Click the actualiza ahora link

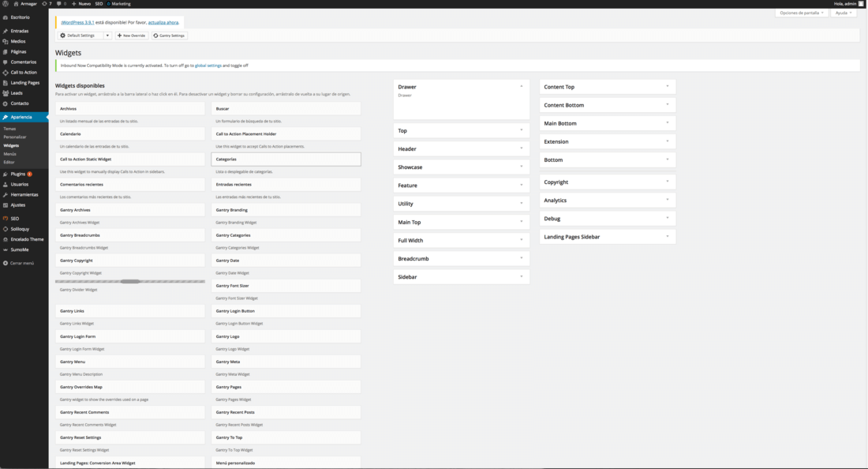point(163,23)
